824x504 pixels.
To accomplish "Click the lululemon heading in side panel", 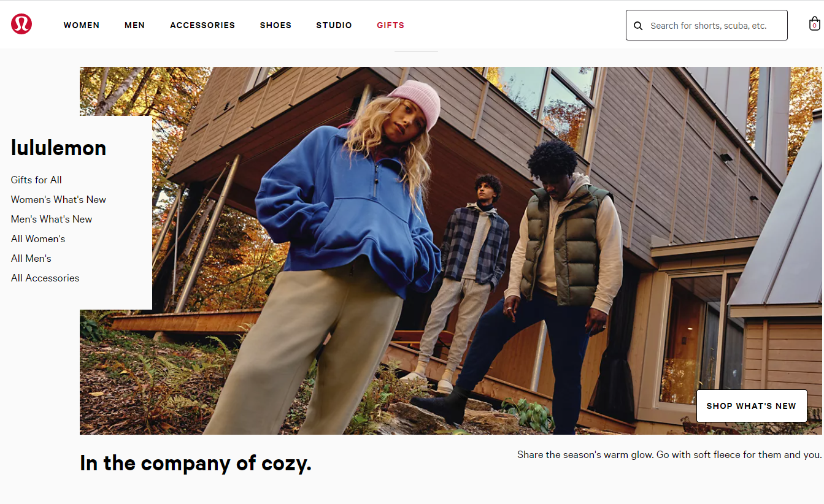I will tap(58, 148).
